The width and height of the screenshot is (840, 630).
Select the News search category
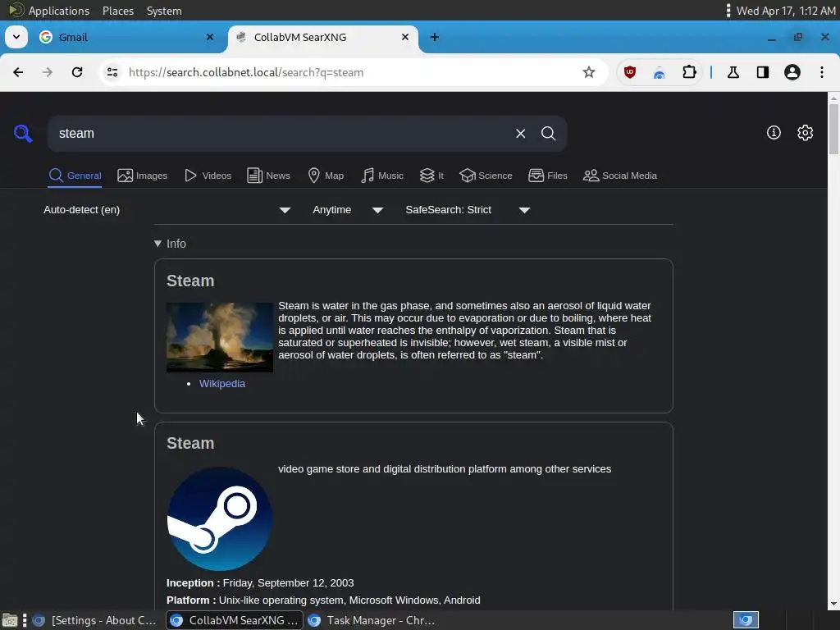coord(268,176)
